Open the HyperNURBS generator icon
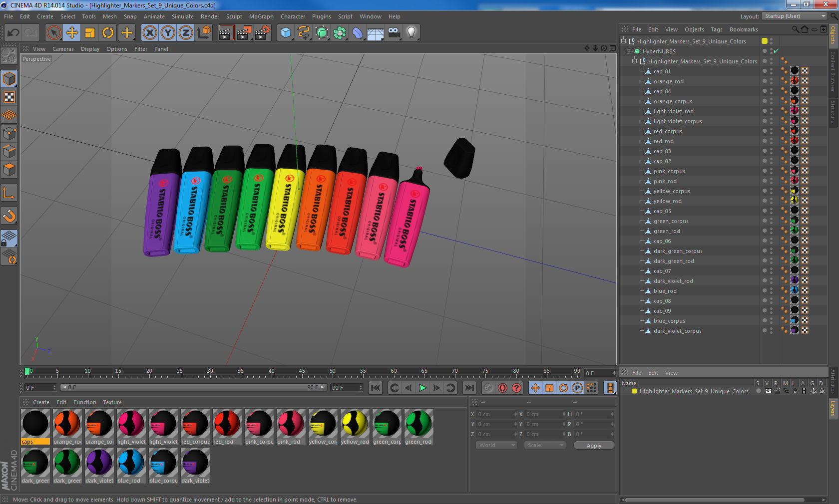This screenshot has height=504, width=839. click(322, 33)
